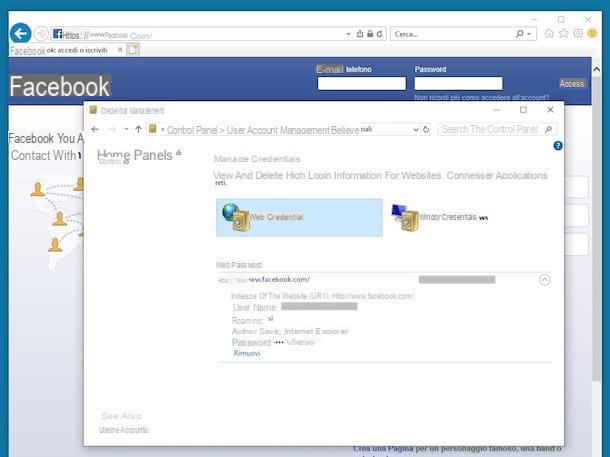The width and height of the screenshot is (610, 457).
Task: Click Crea una Pagina link on Facebook
Action: [x=383, y=449]
